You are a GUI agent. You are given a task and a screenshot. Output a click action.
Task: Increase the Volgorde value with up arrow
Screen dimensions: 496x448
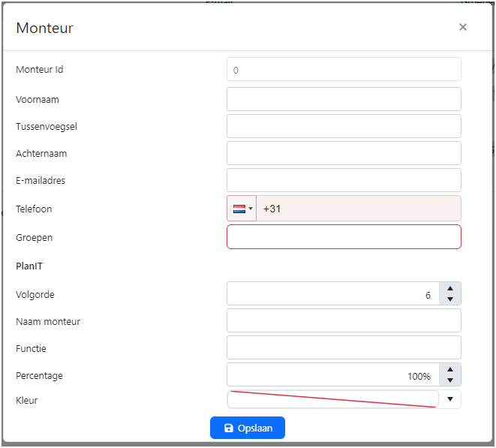coord(449,288)
